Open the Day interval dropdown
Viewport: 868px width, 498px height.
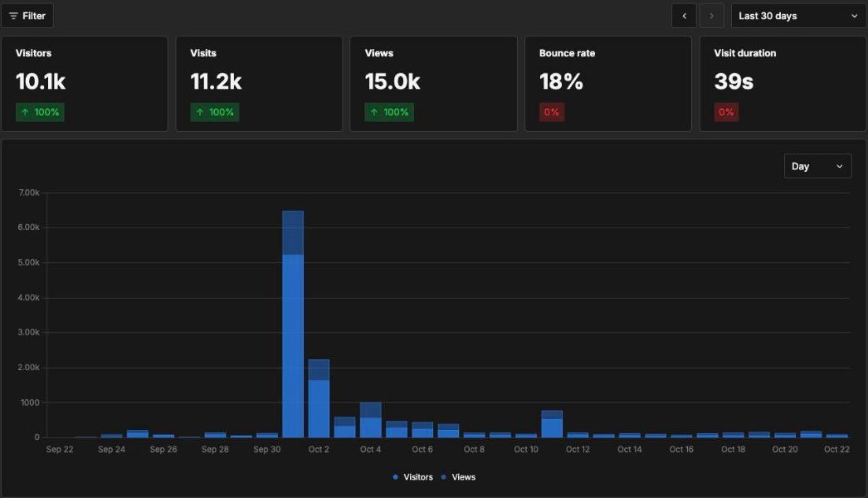pyautogui.click(x=817, y=166)
